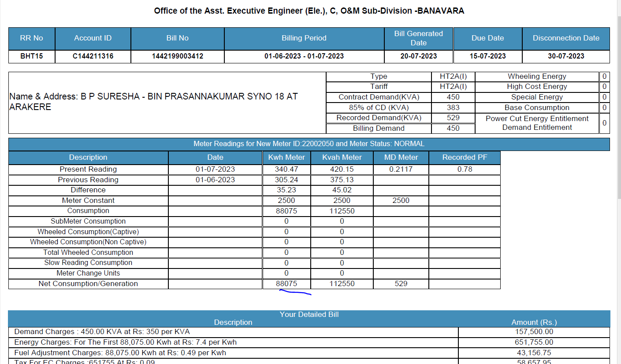
Task: Select Kvah difference 45.02
Action: [342, 190]
